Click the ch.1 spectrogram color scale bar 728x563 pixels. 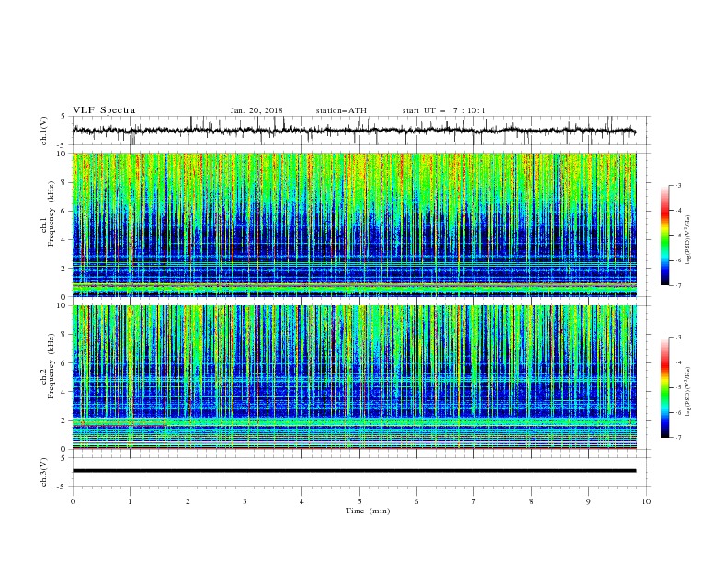click(665, 236)
